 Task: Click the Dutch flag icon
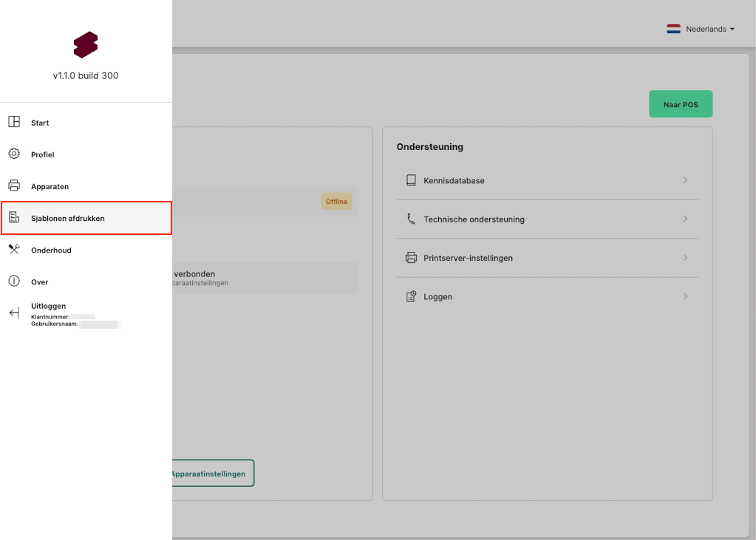click(673, 30)
